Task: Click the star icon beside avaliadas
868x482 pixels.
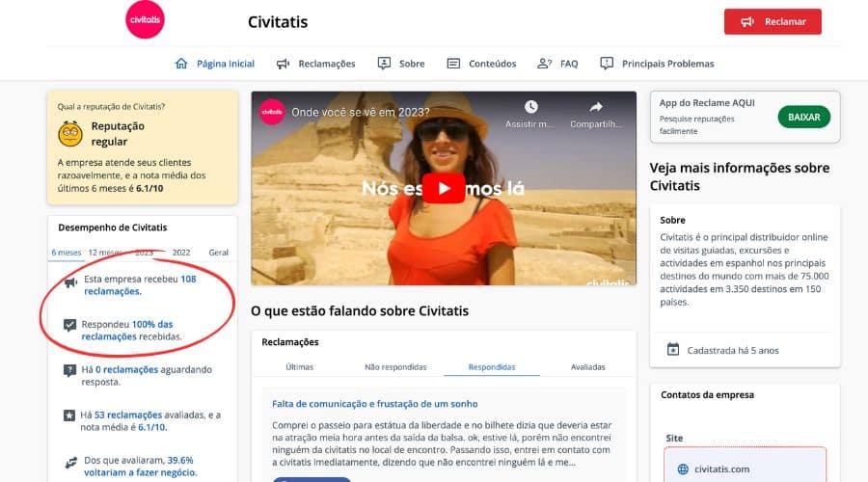Action: 69,415
